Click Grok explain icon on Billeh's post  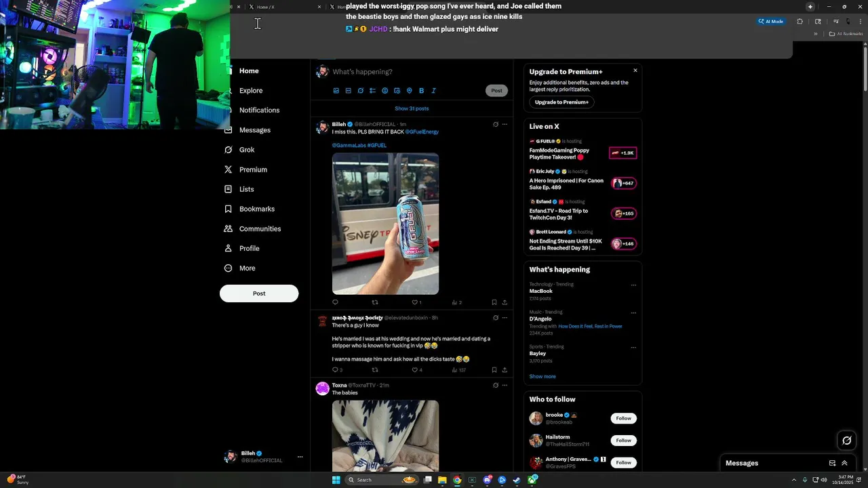tap(496, 125)
